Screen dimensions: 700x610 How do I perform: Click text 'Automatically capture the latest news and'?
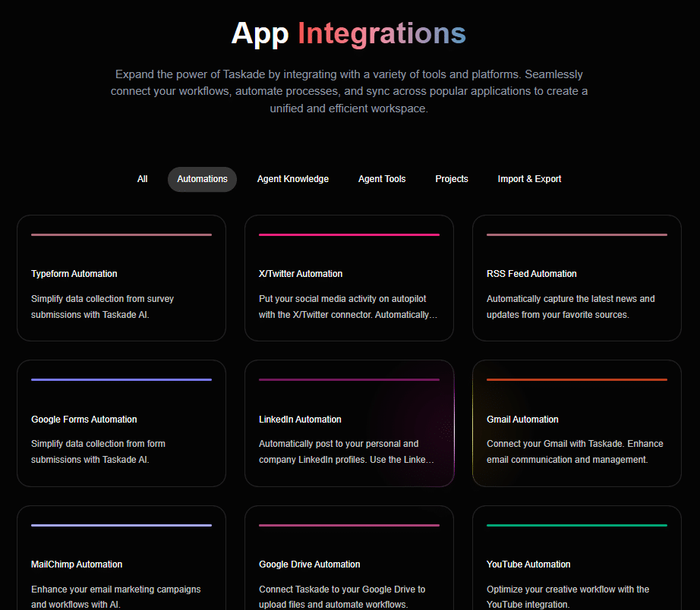point(570,299)
